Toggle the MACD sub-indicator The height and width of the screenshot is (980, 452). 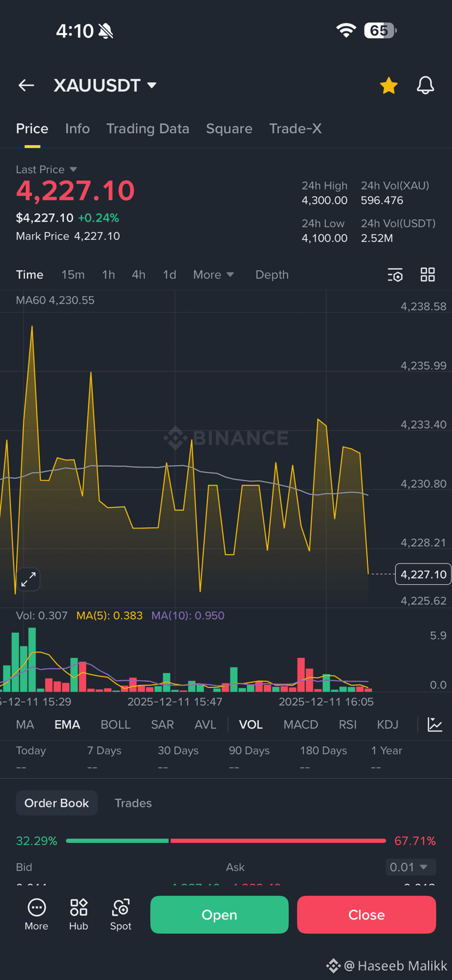coord(301,724)
